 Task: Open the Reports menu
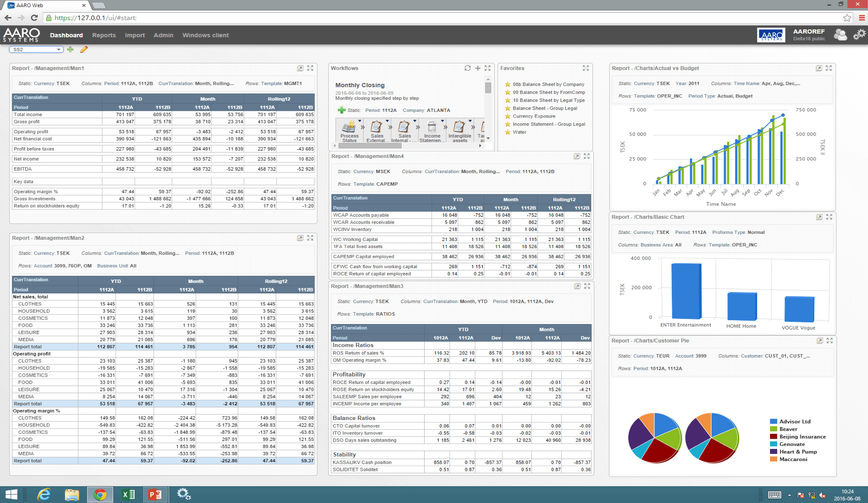coord(104,35)
